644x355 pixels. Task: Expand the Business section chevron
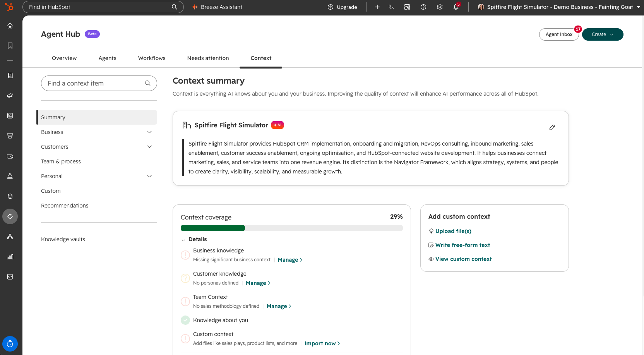(x=150, y=132)
